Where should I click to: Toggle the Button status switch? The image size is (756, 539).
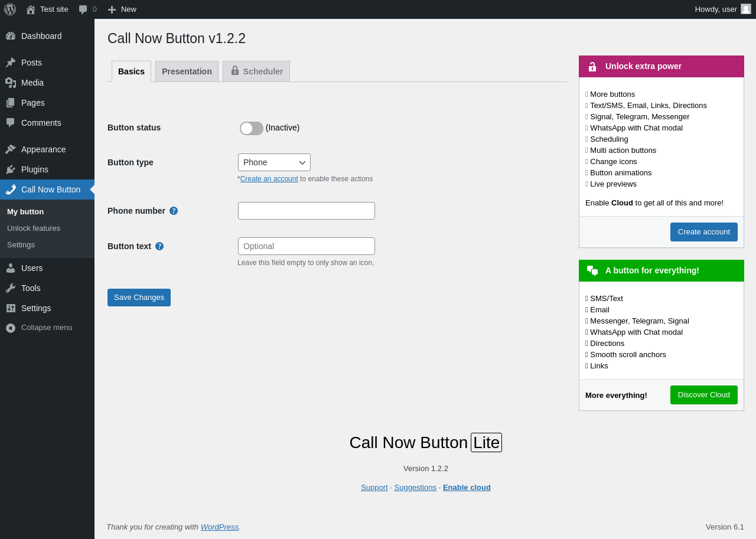pyautogui.click(x=252, y=128)
